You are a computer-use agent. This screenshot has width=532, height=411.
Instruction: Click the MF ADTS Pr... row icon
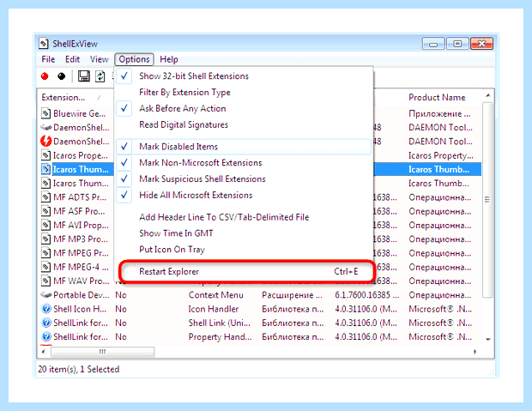[x=45, y=196]
